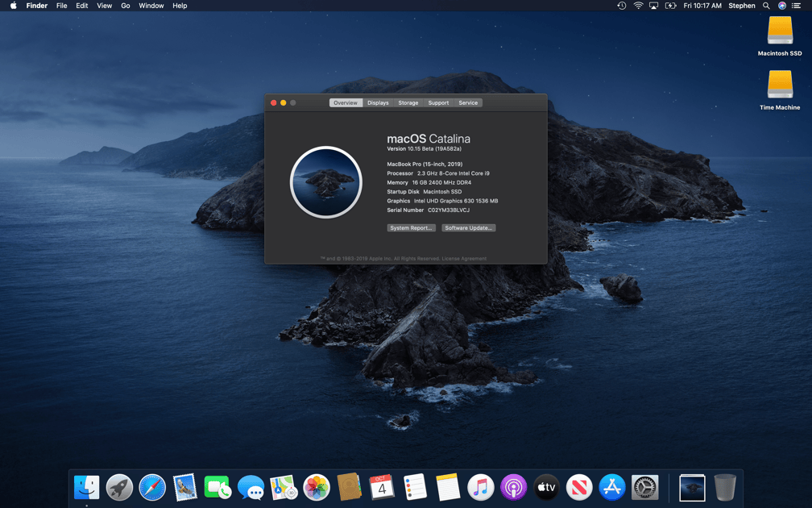
Task: Open the Window menu
Action: click(151, 6)
